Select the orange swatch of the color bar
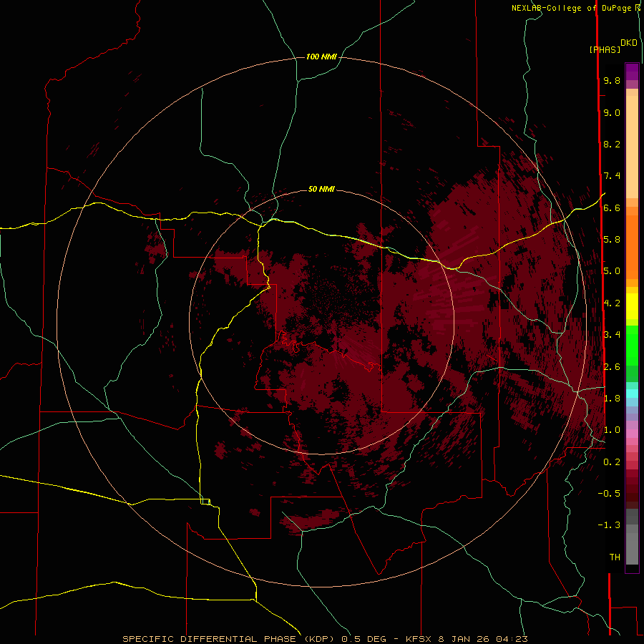The image size is (644, 644). [x=632, y=248]
